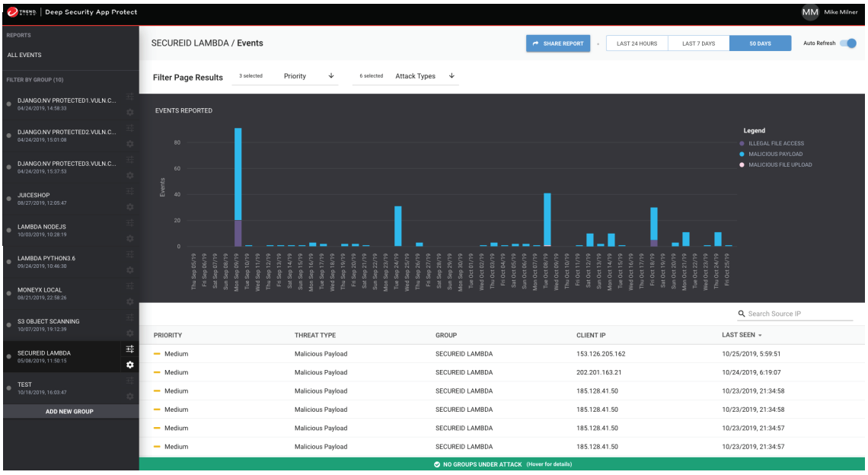Image resolution: width=868 pixels, height=475 pixels.
Task: Click the MM user avatar
Action: tap(810, 12)
